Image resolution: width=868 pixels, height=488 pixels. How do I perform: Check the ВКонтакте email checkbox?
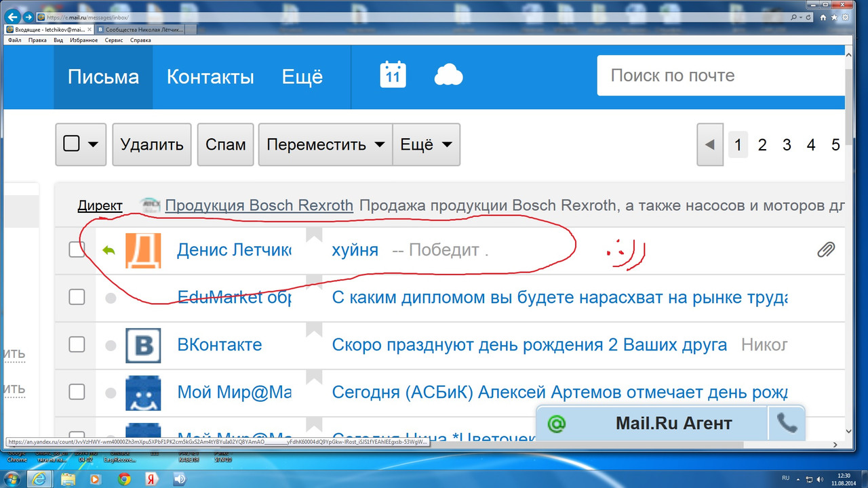click(77, 345)
